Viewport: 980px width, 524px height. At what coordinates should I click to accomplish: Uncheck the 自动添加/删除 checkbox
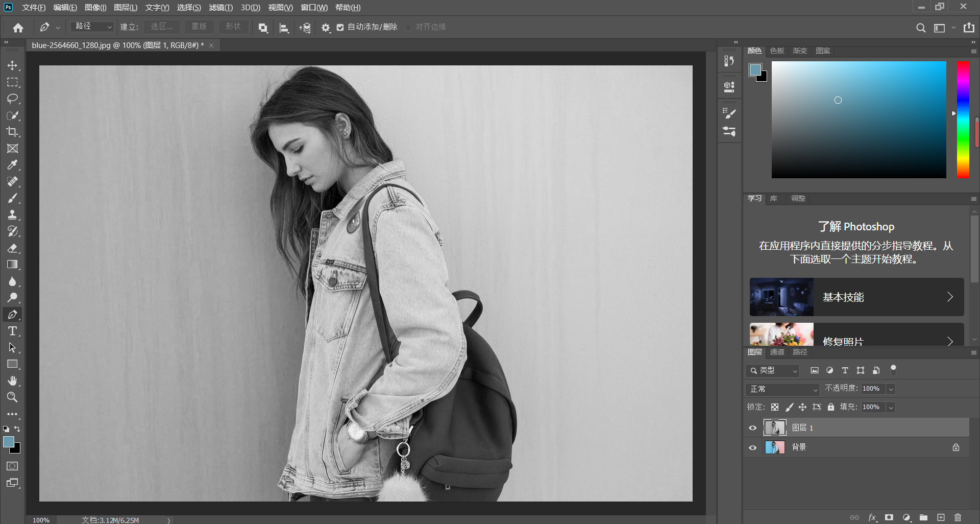point(340,28)
